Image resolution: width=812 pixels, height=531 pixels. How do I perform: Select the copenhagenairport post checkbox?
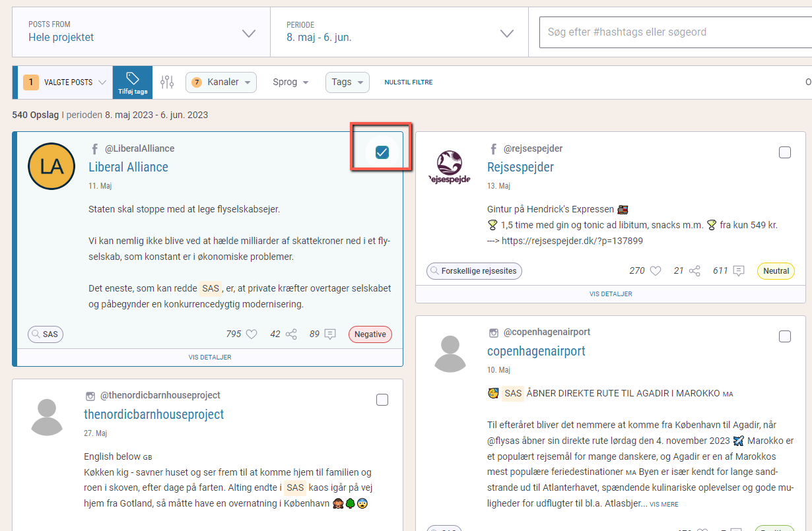coord(785,336)
